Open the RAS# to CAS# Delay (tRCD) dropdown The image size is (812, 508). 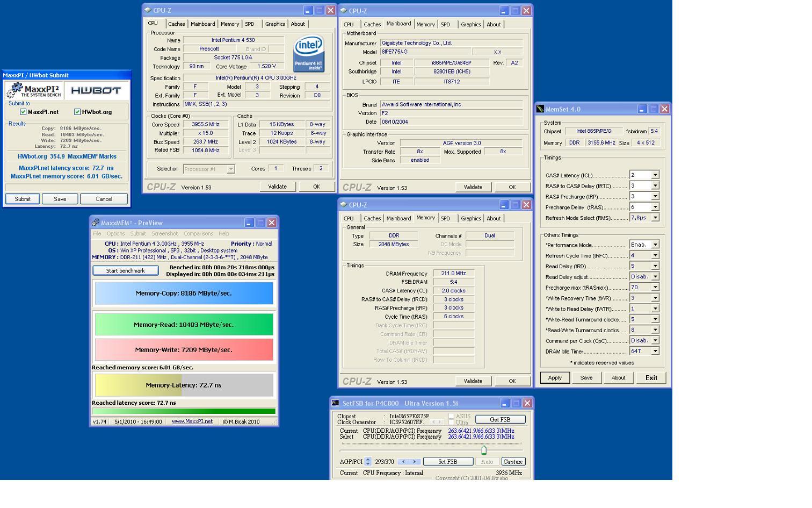click(655, 186)
